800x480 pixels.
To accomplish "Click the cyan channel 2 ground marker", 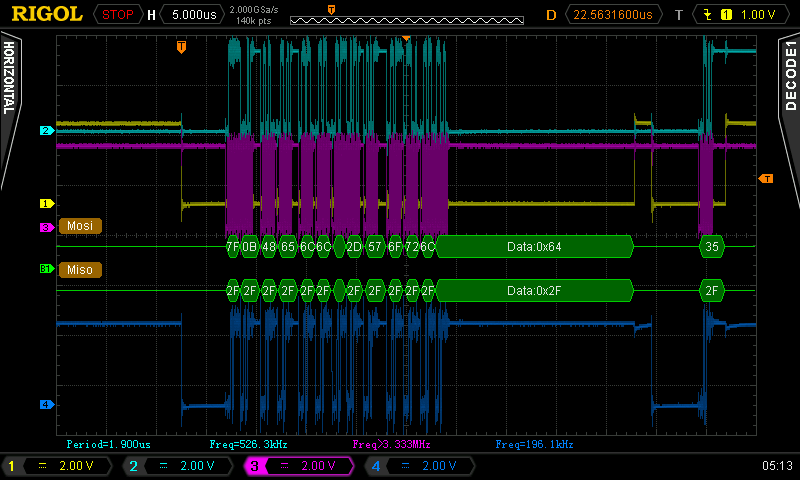I will click(x=46, y=131).
